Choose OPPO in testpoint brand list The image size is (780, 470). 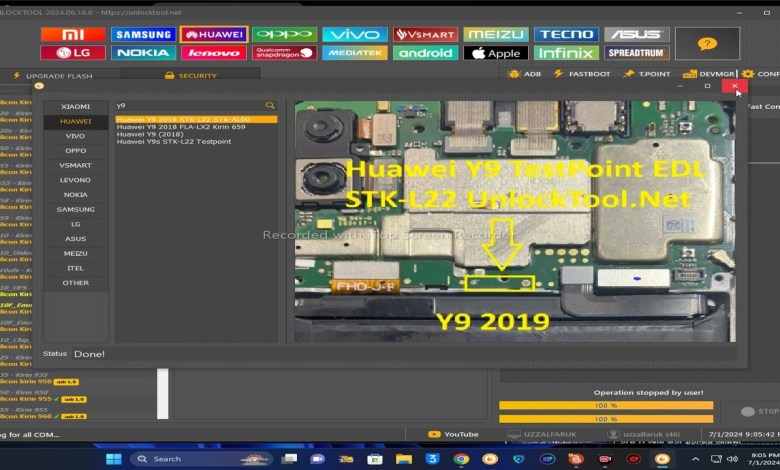pos(76,151)
